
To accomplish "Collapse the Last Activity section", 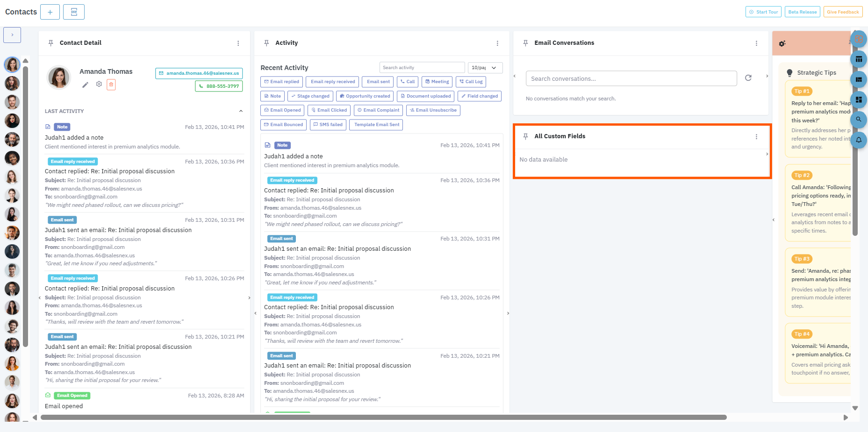I will 241,111.
